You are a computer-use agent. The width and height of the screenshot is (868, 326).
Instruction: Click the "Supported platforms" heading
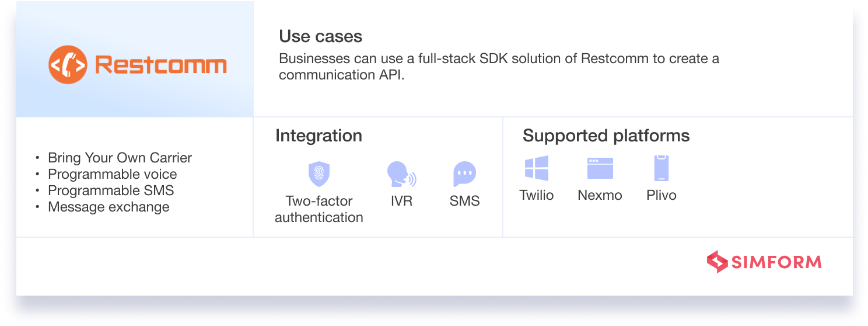point(606,136)
